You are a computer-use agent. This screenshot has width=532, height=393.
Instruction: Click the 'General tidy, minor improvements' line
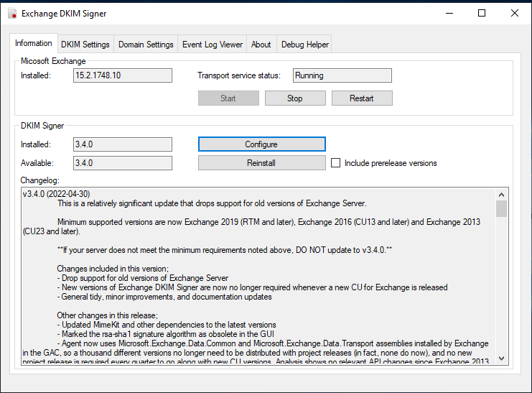(164, 297)
